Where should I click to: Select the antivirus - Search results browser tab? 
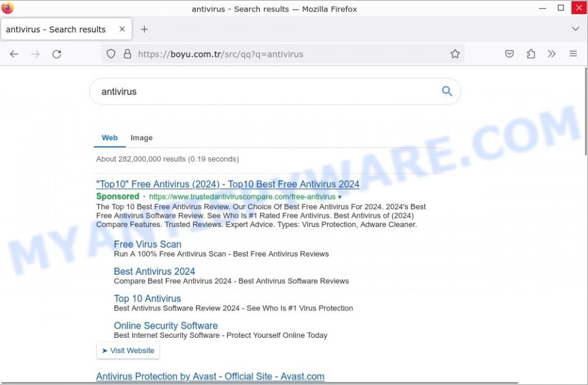(x=66, y=29)
